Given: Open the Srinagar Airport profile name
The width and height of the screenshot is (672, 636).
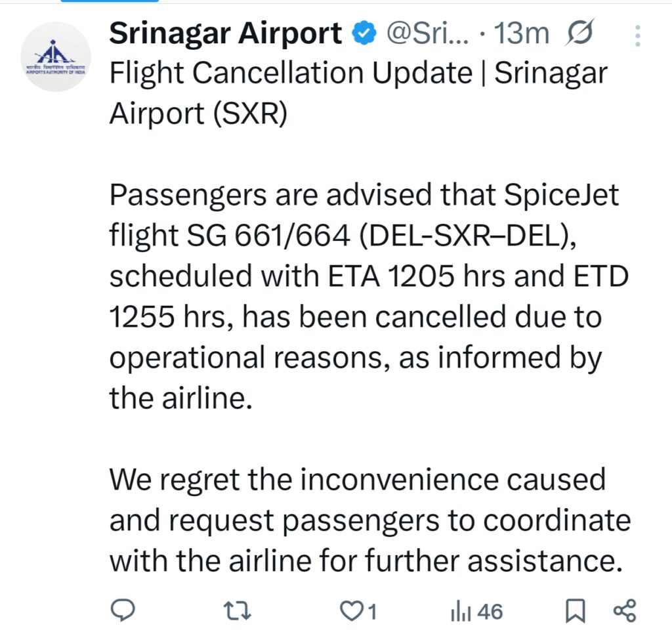Looking at the screenshot, I should 225,33.
